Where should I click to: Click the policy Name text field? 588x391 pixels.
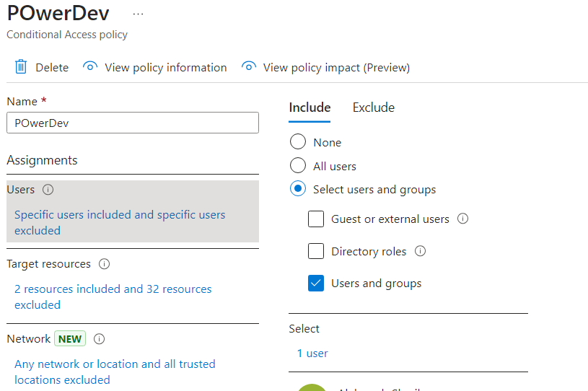(x=133, y=123)
